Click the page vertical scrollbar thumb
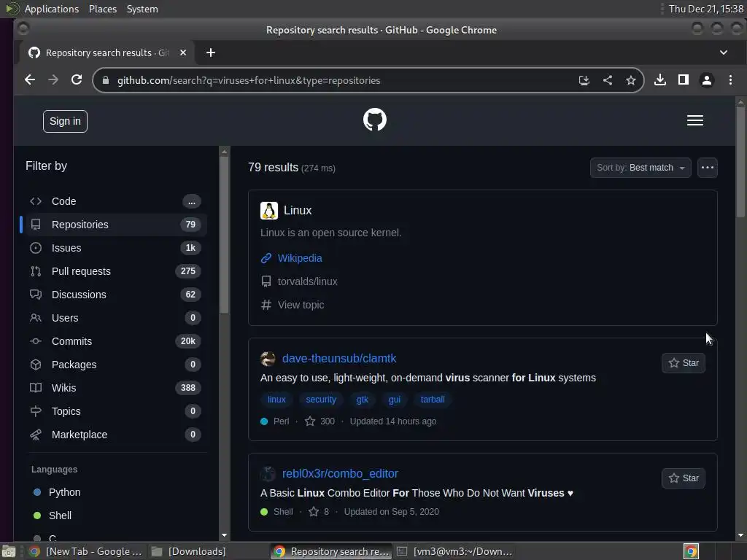747x560 pixels. click(x=740, y=162)
